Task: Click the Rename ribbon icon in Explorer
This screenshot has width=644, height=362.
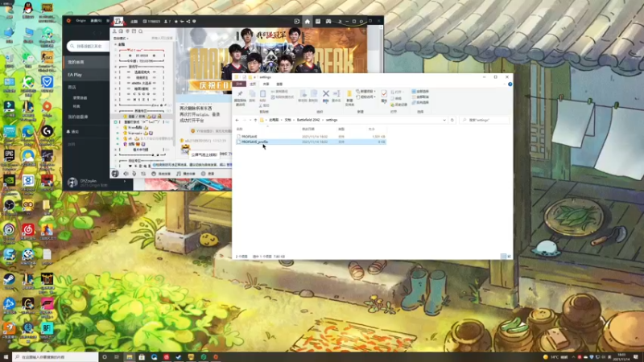Action: 336,95
